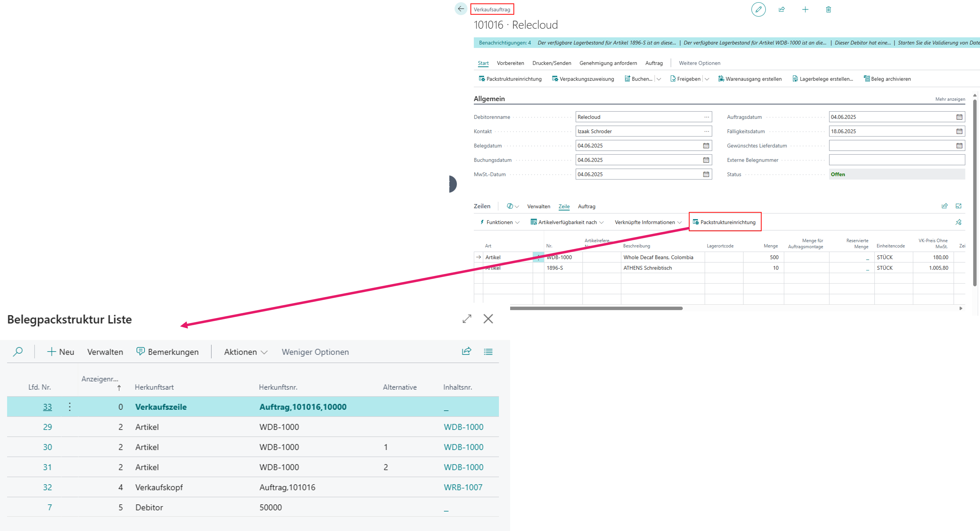Image resolution: width=980 pixels, height=531 pixels.
Task: Click the pencil edit icon
Action: tap(758, 9)
